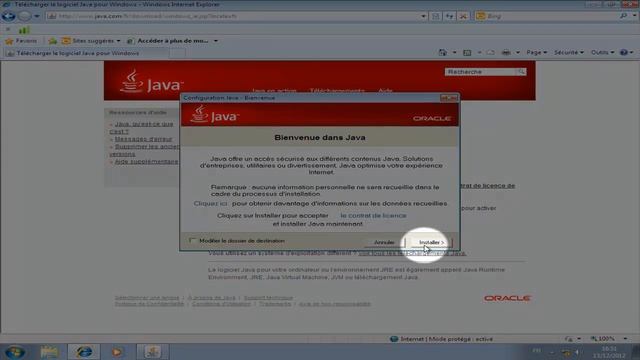Open the Favoris star button
The height and width of the screenshot is (360, 640).
(21, 41)
